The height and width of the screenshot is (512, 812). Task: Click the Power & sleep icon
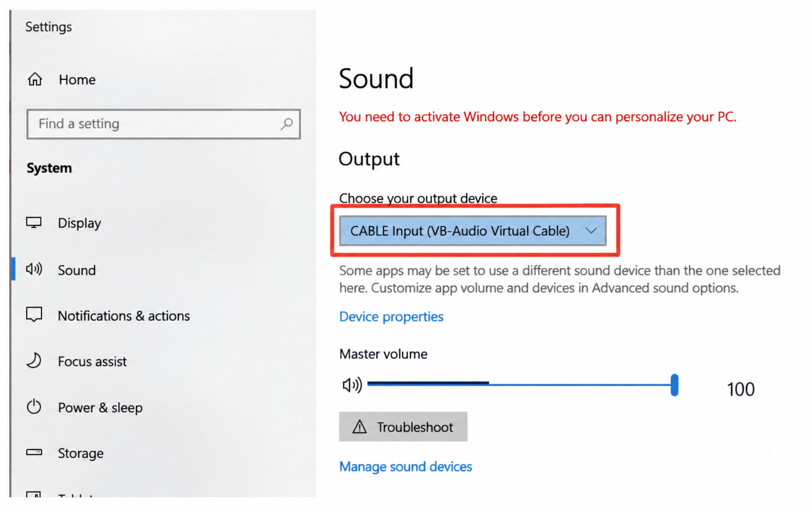pos(34,407)
